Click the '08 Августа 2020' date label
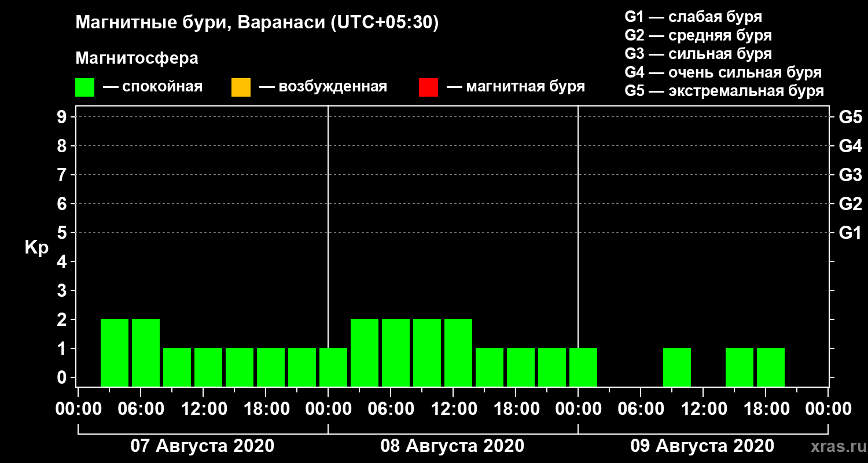Screen dimensions: 868x463 [x=453, y=446]
